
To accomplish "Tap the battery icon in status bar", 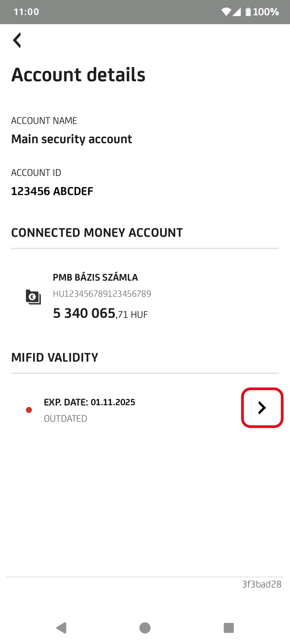I will click(x=248, y=12).
